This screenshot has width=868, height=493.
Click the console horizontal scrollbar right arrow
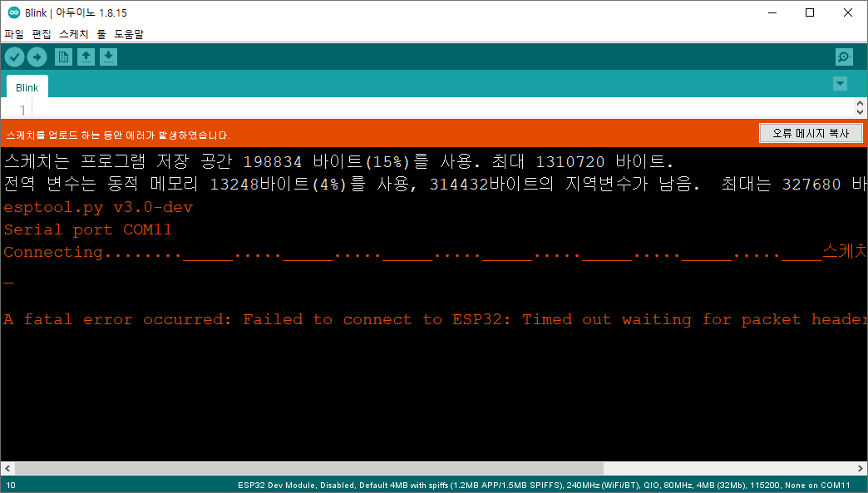pos(861,468)
